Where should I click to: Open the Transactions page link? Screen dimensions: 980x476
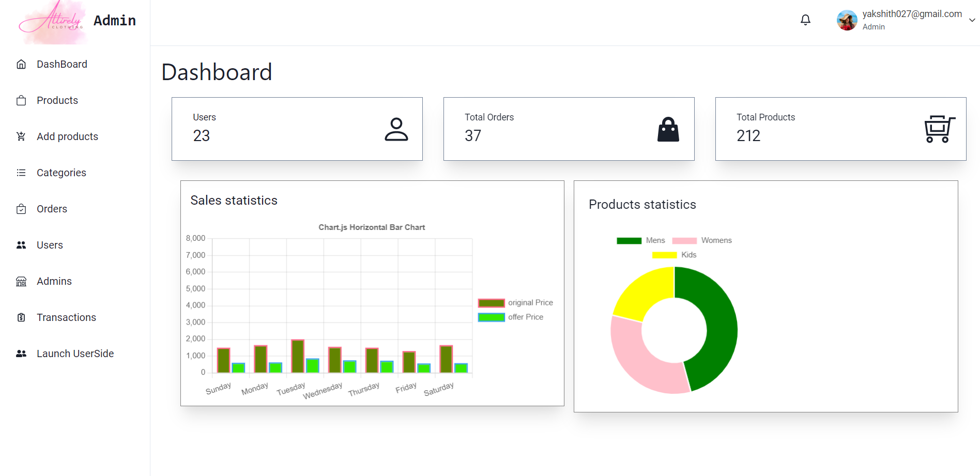click(x=66, y=317)
